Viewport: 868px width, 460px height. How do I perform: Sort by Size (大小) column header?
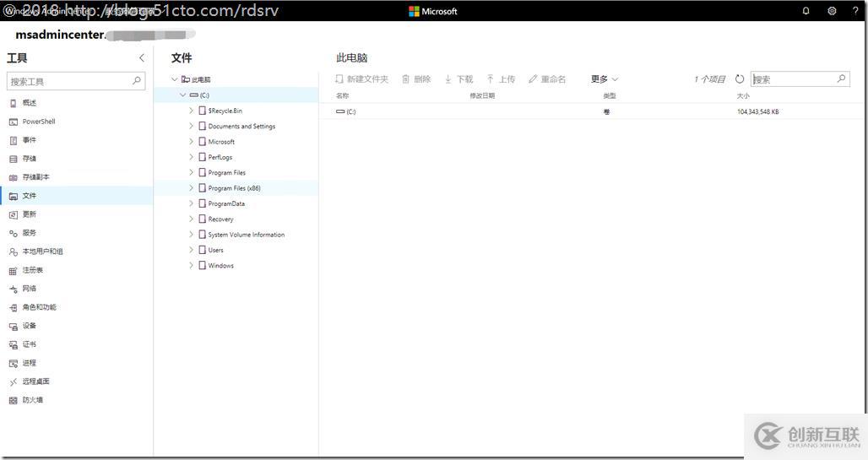(743, 95)
